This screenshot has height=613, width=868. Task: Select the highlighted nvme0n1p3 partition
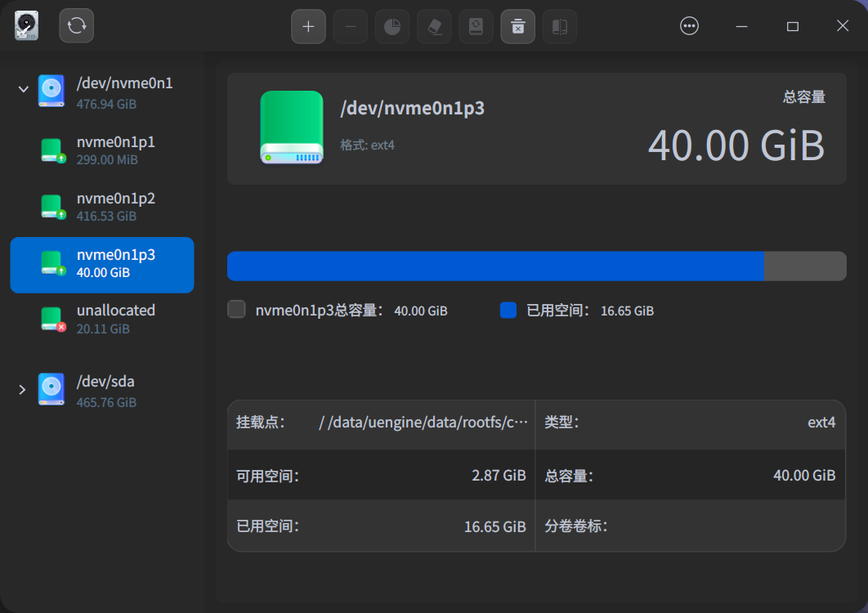(x=101, y=264)
